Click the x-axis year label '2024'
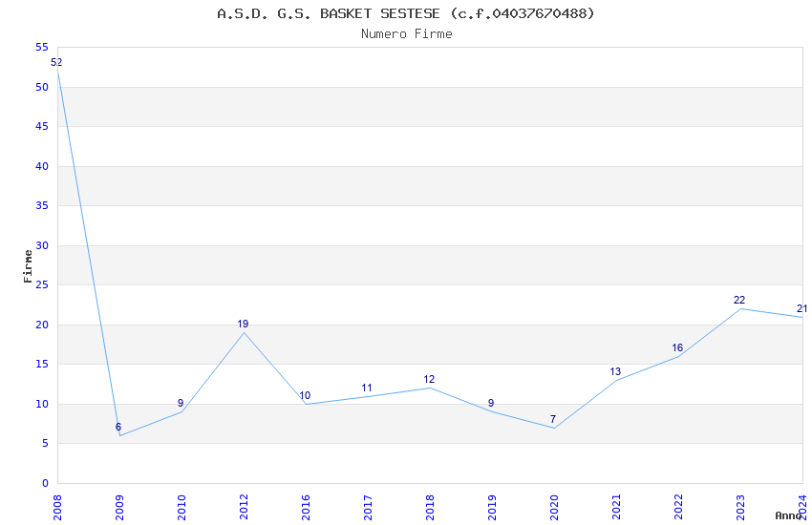 click(x=802, y=507)
